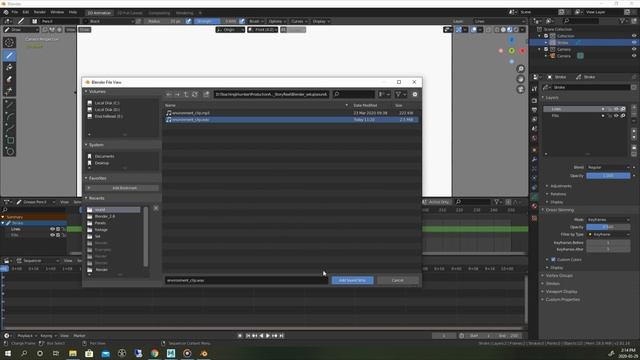Refresh the file list
Image resolution: width=640 pixels, height=360 pixels.
(x=195, y=94)
